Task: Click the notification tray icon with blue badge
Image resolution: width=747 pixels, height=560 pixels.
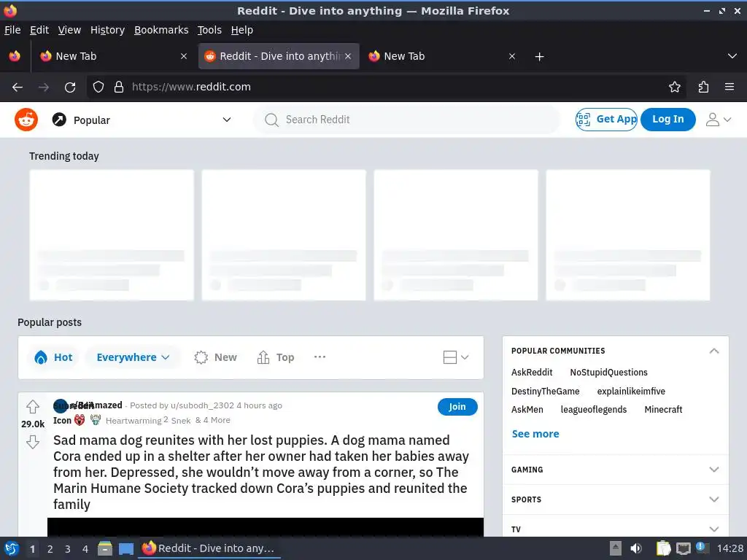Action: point(702,548)
